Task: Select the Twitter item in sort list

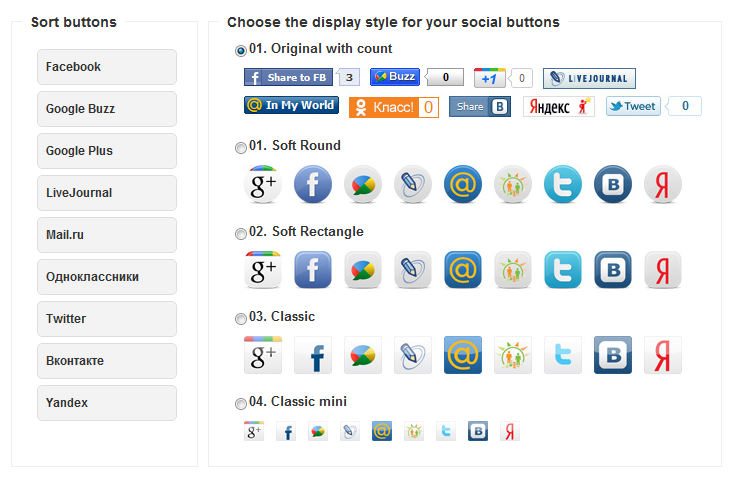Action: [x=107, y=319]
